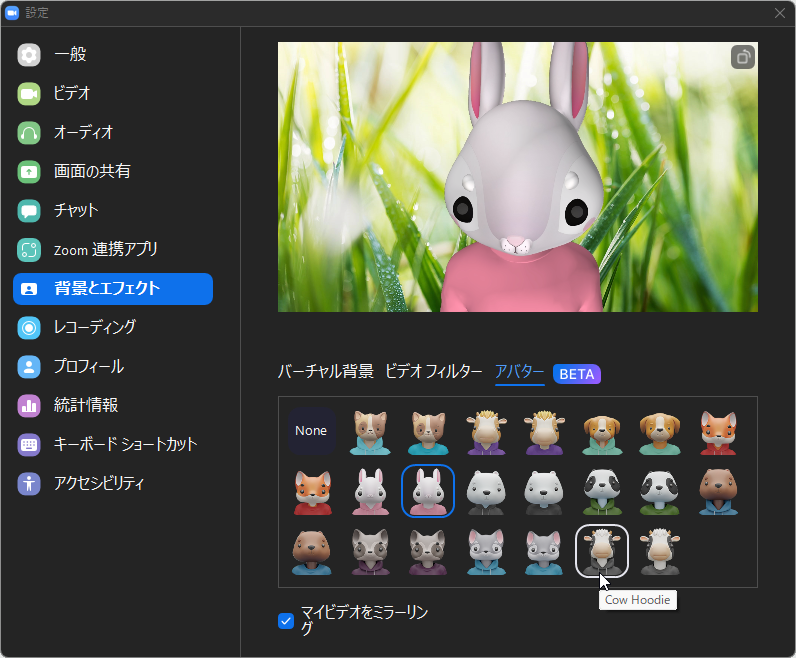Select the highlighted rabbit T-shirt avatar

coord(428,491)
